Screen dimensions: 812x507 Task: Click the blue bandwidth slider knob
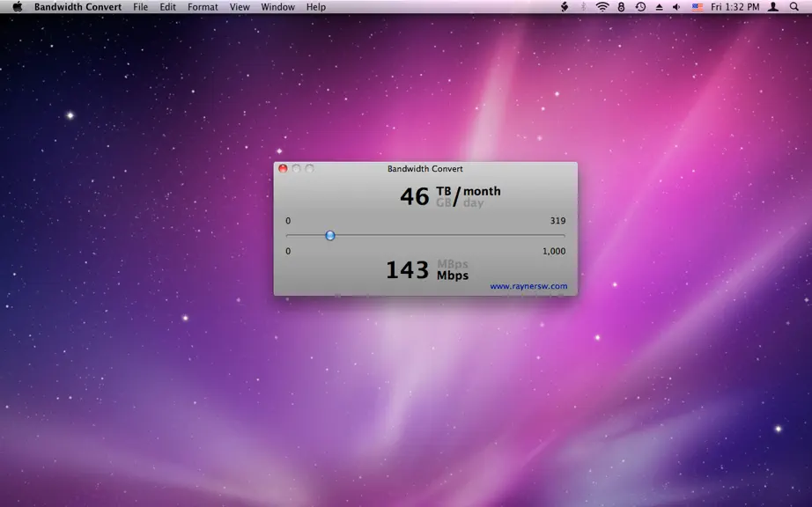pos(330,236)
